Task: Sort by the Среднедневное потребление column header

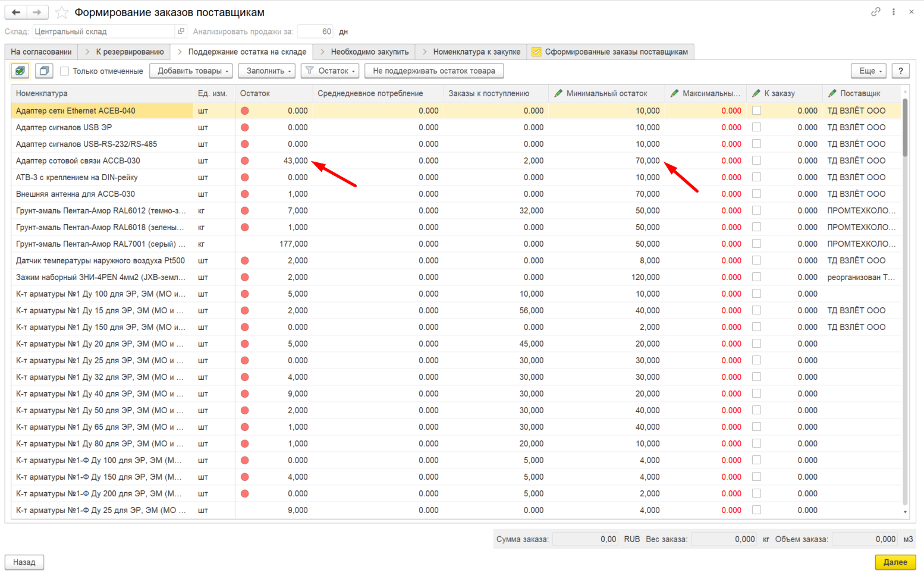Action: coord(378,93)
